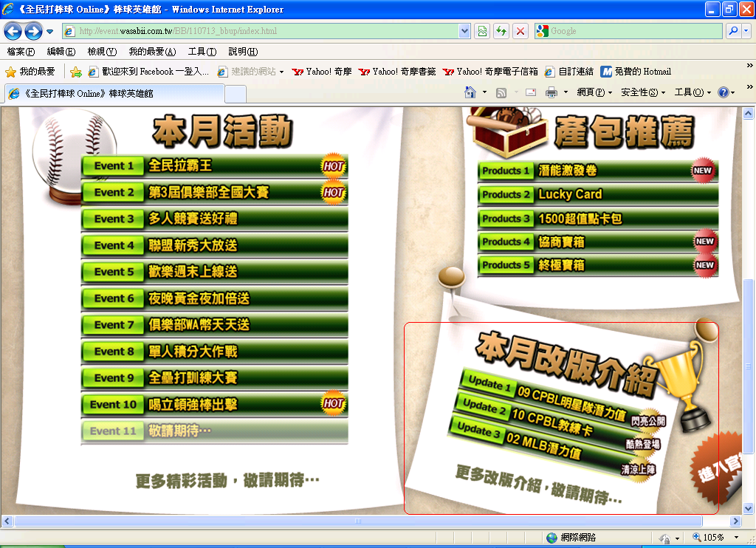Open Event 3 多人競賽送好禮
Screen dimensions: 756x548
[215, 219]
